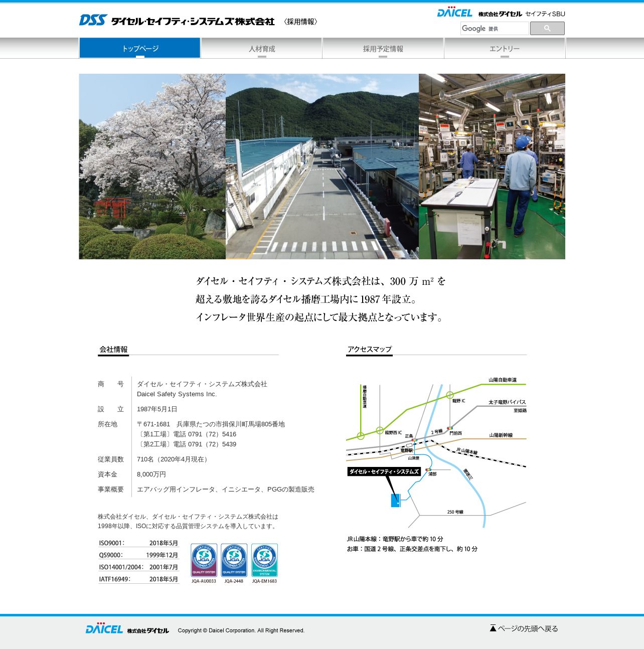Click the Google search input field
Viewport: 644px width, 649px height.
(495, 29)
